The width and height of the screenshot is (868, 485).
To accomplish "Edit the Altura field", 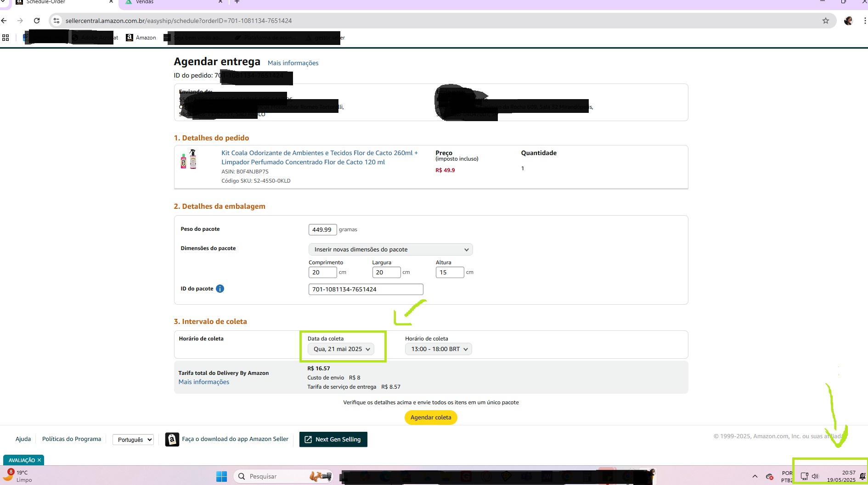I will [x=450, y=272].
